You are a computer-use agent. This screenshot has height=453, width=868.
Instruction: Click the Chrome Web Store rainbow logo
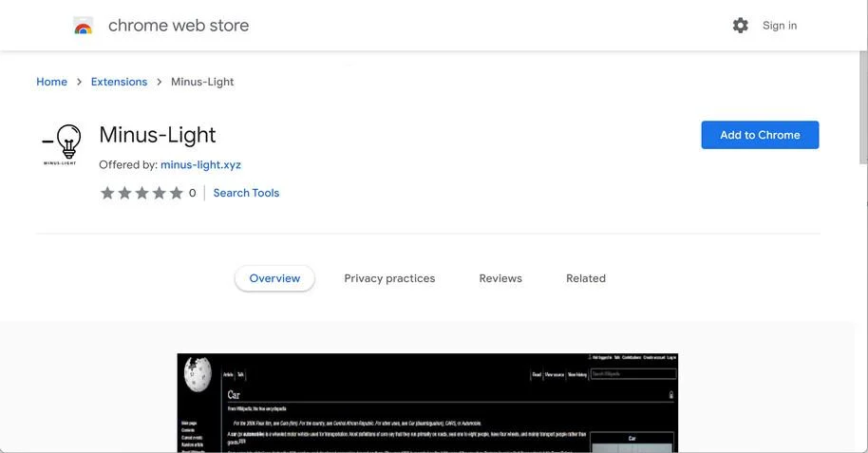pos(83,26)
